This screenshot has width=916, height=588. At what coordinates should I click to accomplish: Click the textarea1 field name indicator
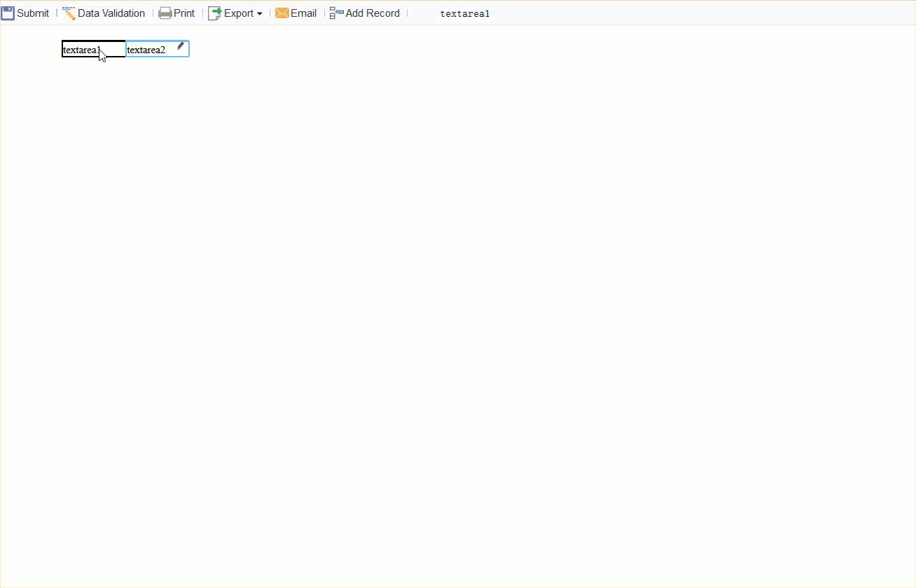coord(464,13)
